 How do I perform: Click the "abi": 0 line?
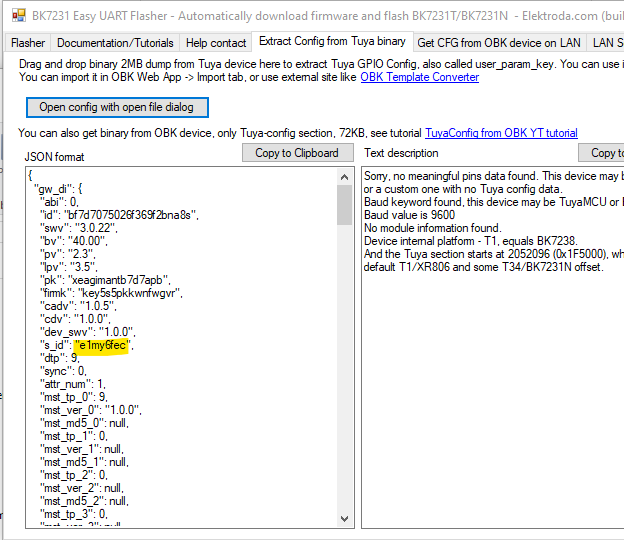pyautogui.click(x=59, y=202)
